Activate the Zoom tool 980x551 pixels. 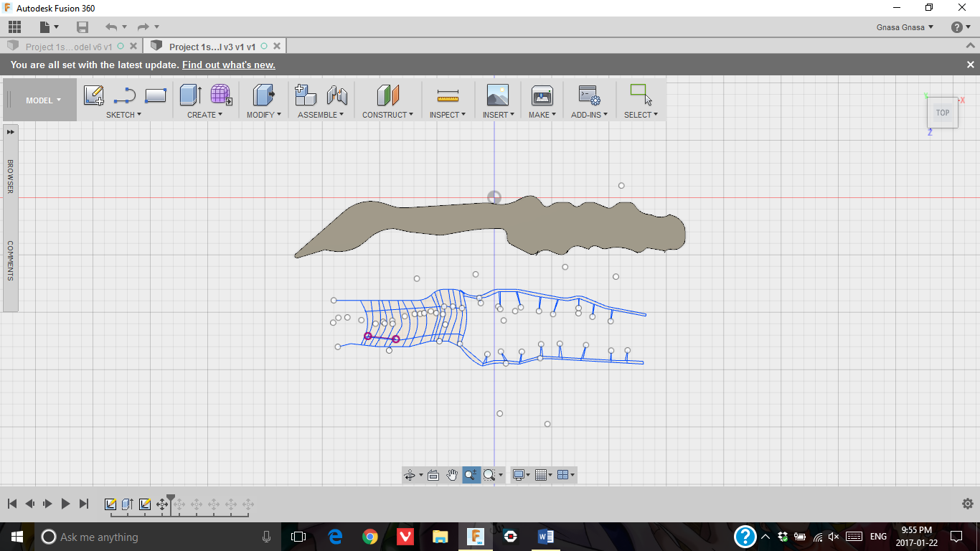(470, 474)
